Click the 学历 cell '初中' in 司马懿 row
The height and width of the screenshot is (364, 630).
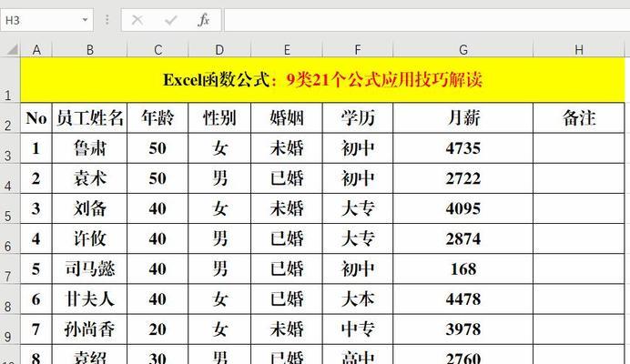tap(357, 268)
